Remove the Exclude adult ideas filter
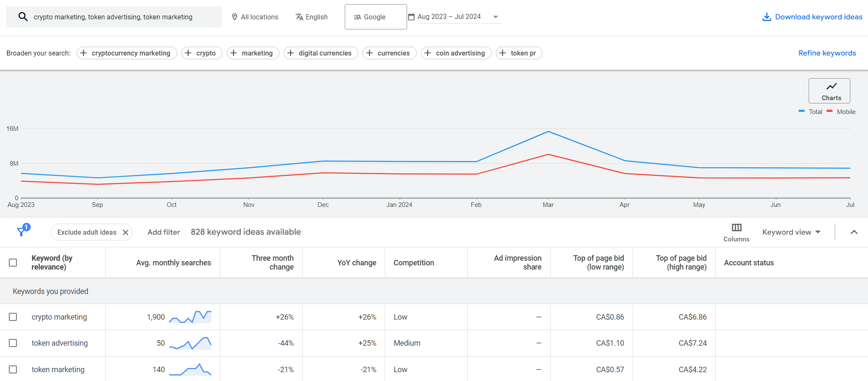Image resolution: width=868 pixels, height=381 pixels. click(125, 232)
